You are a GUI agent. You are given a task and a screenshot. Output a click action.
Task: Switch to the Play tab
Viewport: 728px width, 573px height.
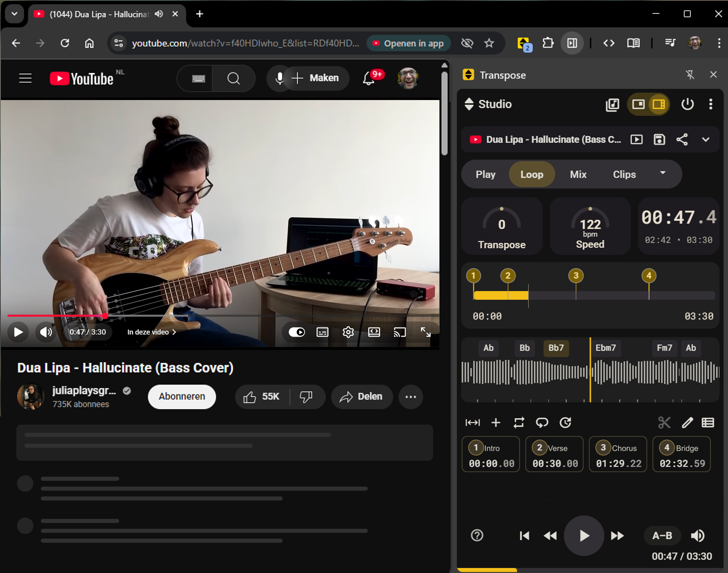(485, 175)
